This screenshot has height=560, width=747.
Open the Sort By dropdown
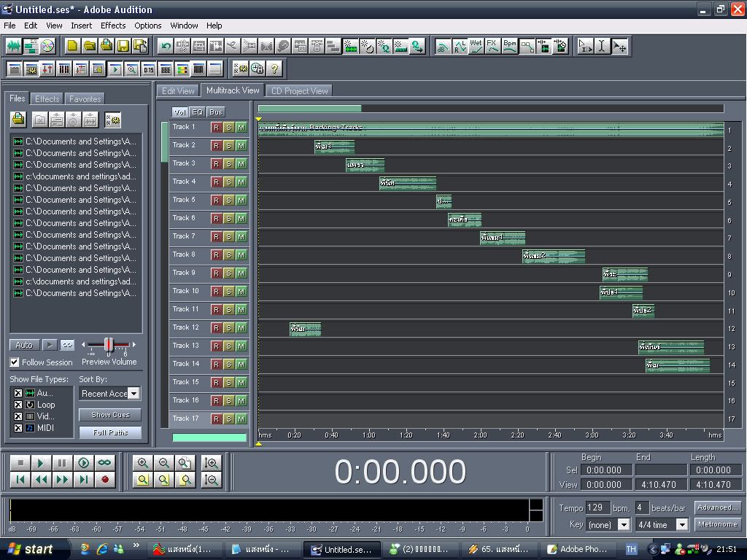(x=134, y=393)
